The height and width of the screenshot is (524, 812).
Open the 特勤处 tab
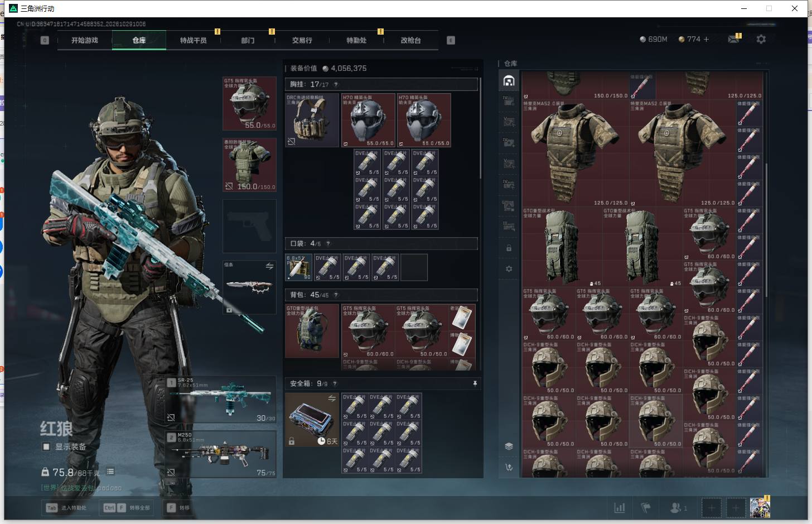click(356, 40)
